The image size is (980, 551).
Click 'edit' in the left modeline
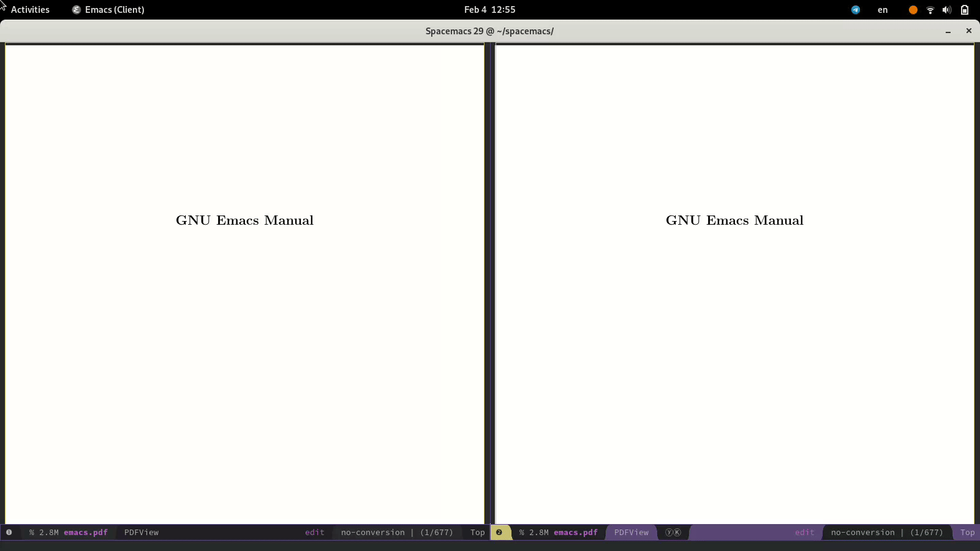[x=315, y=533]
